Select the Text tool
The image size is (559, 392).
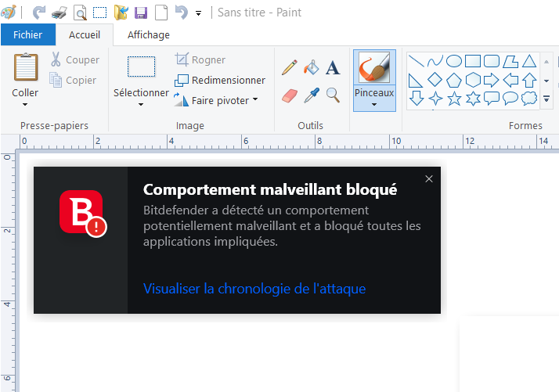point(333,68)
